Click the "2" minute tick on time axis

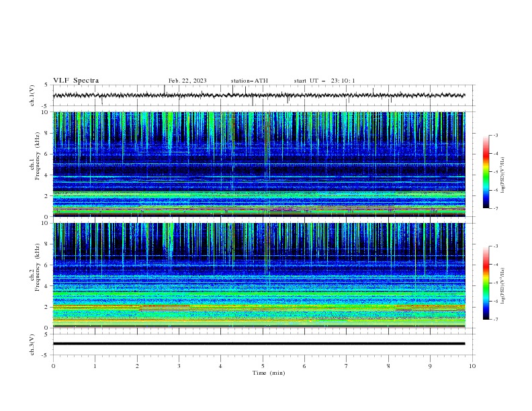[x=137, y=366]
